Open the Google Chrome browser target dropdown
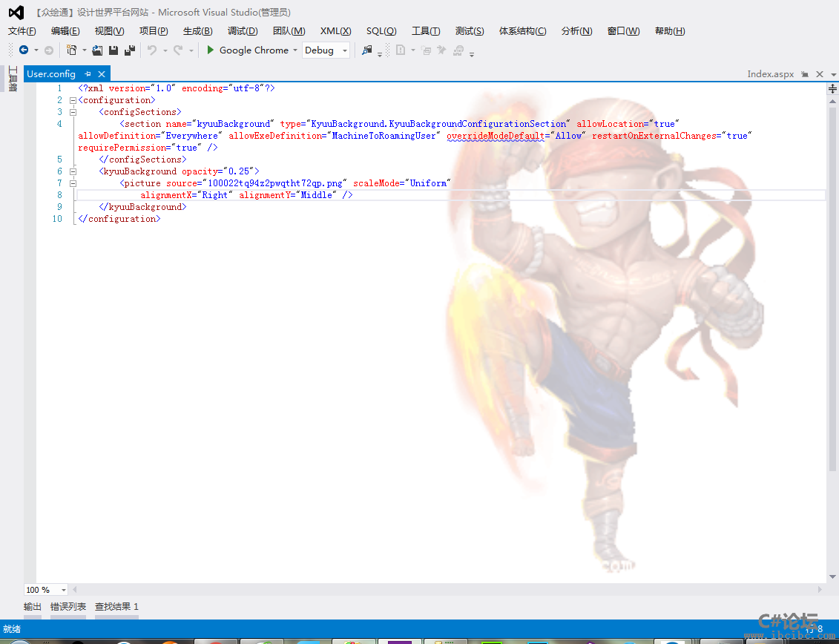This screenshot has height=644, width=839. tap(295, 50)
